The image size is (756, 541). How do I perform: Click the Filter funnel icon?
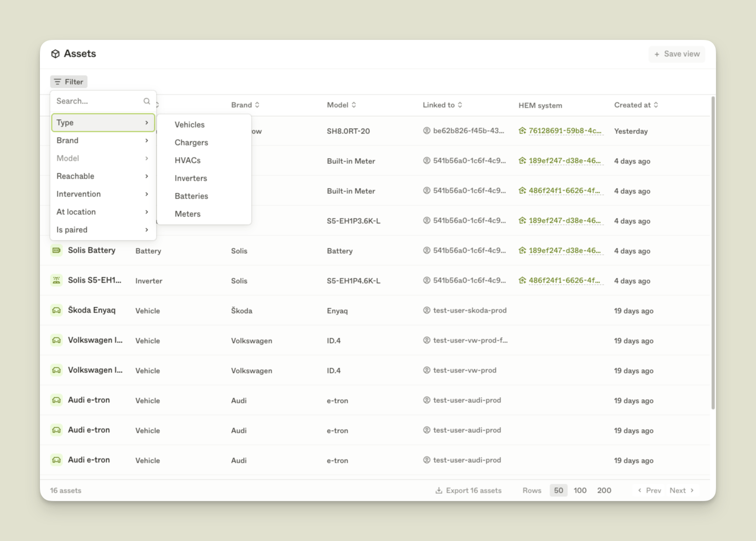click(59, 81)
